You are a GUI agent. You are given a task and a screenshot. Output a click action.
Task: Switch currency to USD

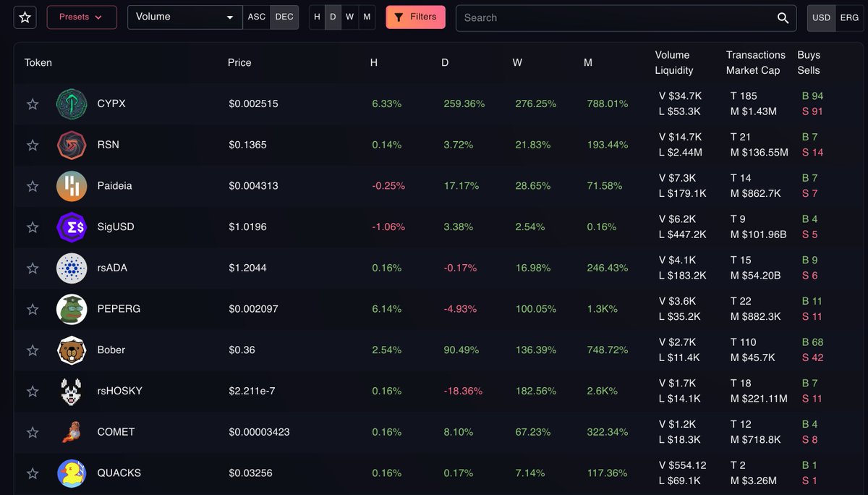point(822,17)
